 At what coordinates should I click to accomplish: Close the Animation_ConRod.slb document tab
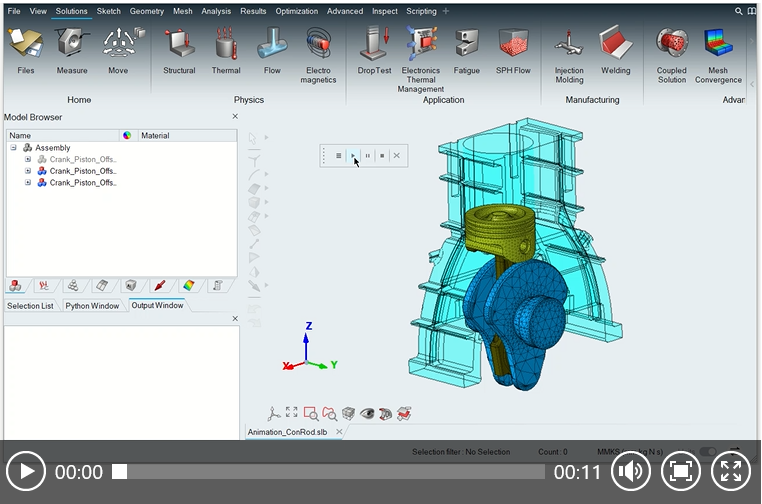[338, 432]
